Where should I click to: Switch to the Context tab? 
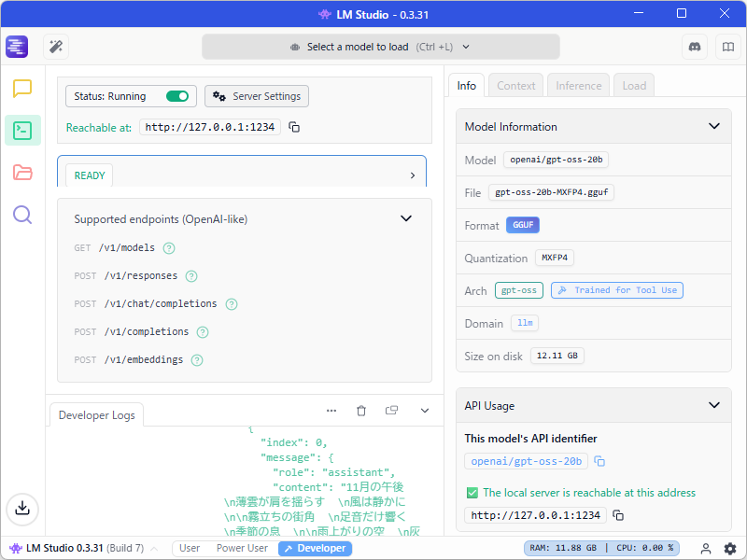pos(515,85)
